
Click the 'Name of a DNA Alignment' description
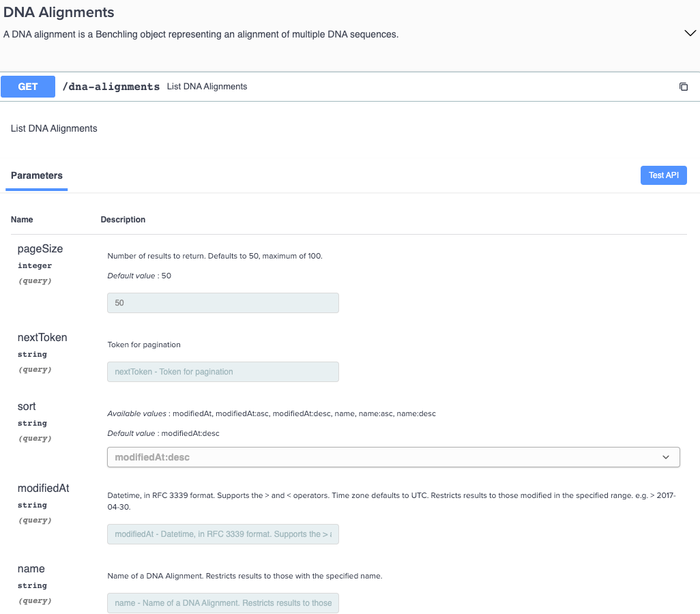point(245,576)
